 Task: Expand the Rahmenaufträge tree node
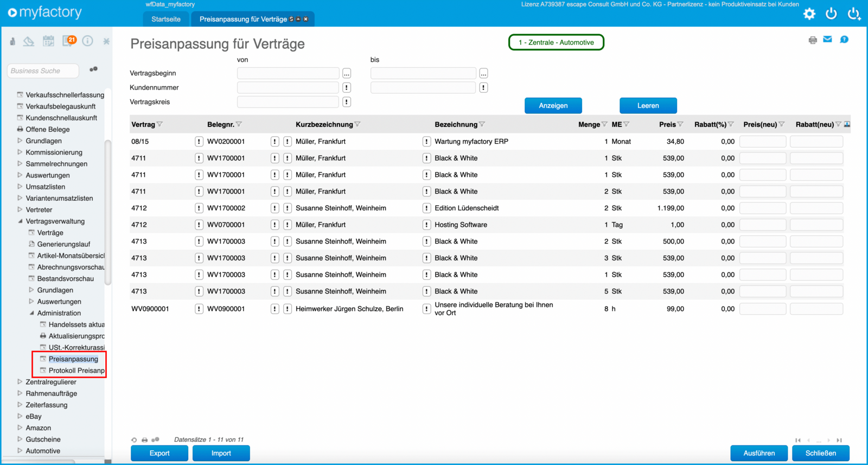coord(20,393)
